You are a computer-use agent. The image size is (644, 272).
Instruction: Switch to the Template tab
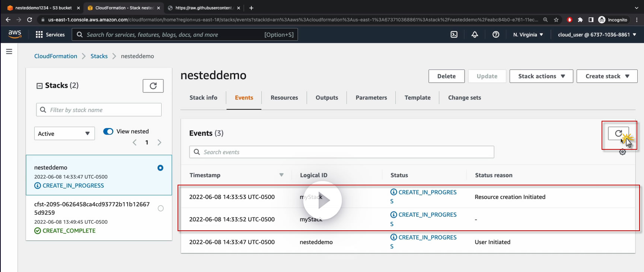tap(417, 98)
